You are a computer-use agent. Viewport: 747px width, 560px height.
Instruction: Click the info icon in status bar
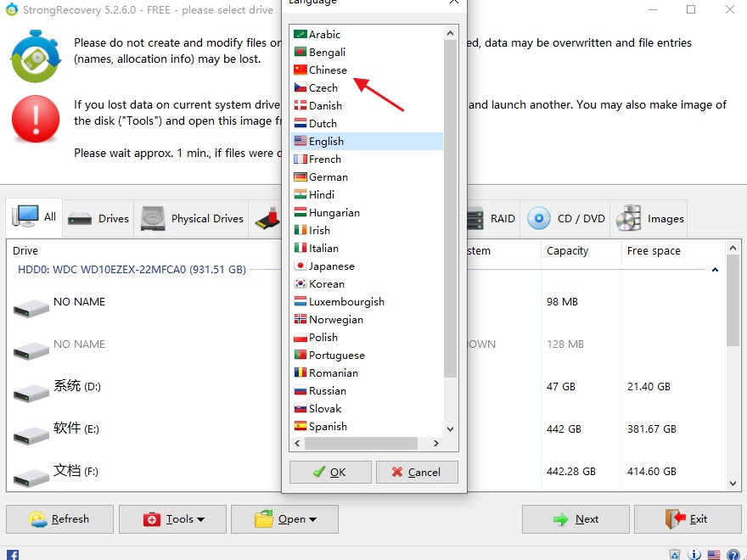(694, 555)
